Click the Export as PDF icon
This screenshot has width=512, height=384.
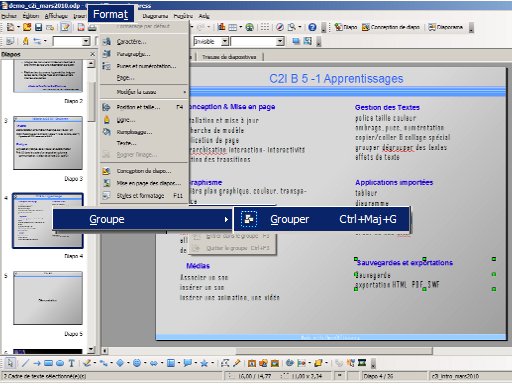[x=81, y=27]
